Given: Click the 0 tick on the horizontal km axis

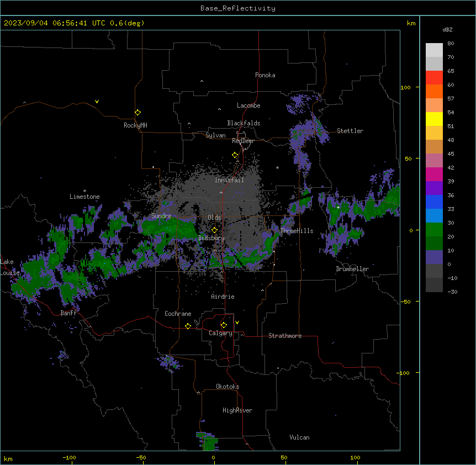Looking at the screenshot, I should pos(213,457).
